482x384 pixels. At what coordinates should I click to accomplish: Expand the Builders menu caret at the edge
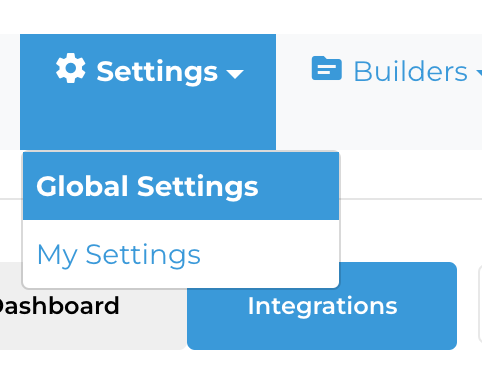pos(479,73)
